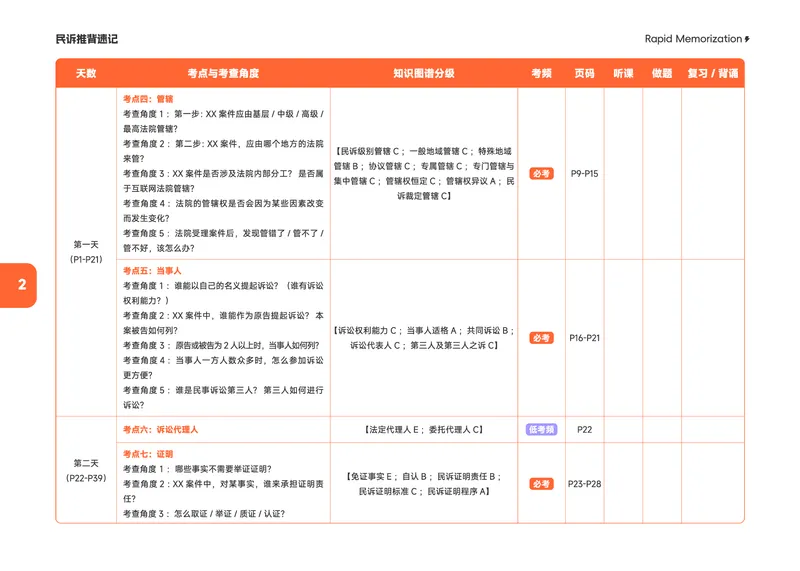Image resolution: width=800 pixels, height=571 pixels.
Task: Click the 考点与考查角度 column header
Action: (x=223, y=73)
